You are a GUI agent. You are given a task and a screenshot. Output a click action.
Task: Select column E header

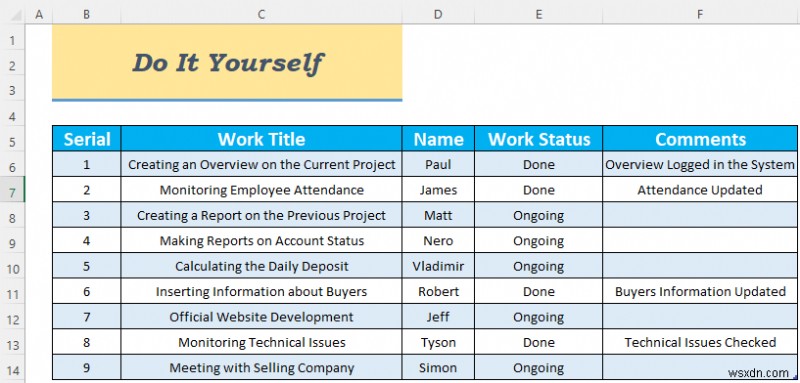click(x=538, y=15)
